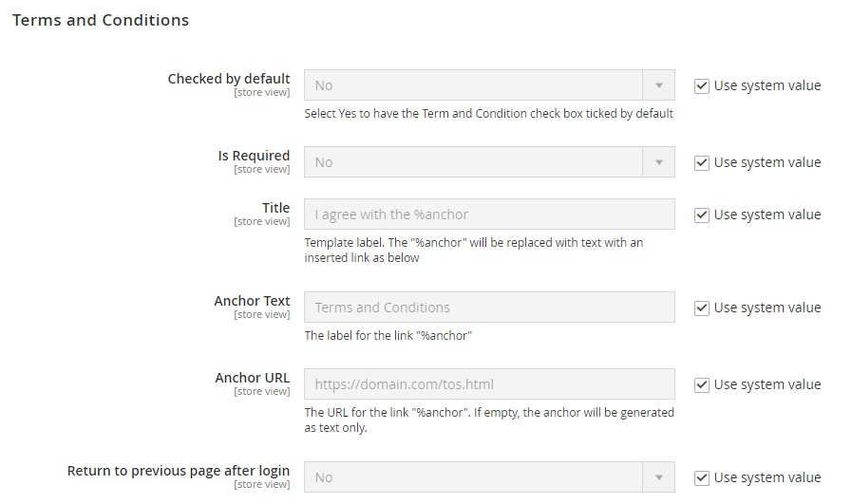This screenshot has width=852, height=504.
Task: Open the Is Required dropdown
Action: point(475,162)
